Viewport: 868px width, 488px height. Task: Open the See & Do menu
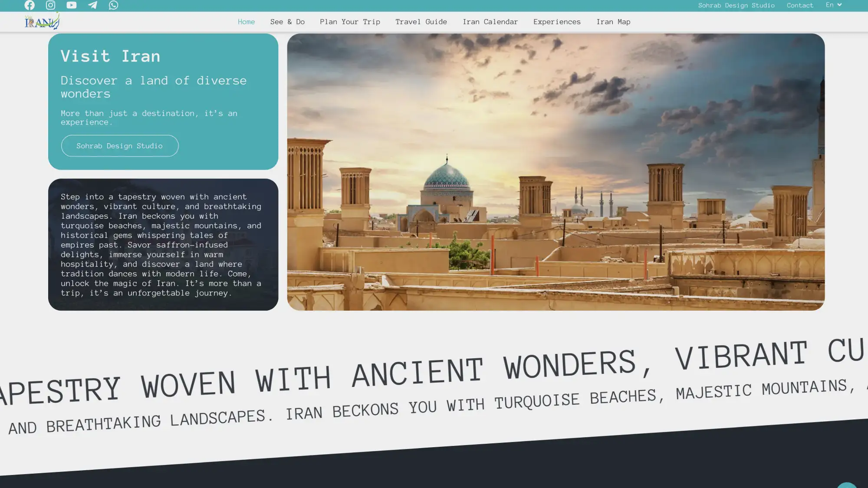pos(287,22)
